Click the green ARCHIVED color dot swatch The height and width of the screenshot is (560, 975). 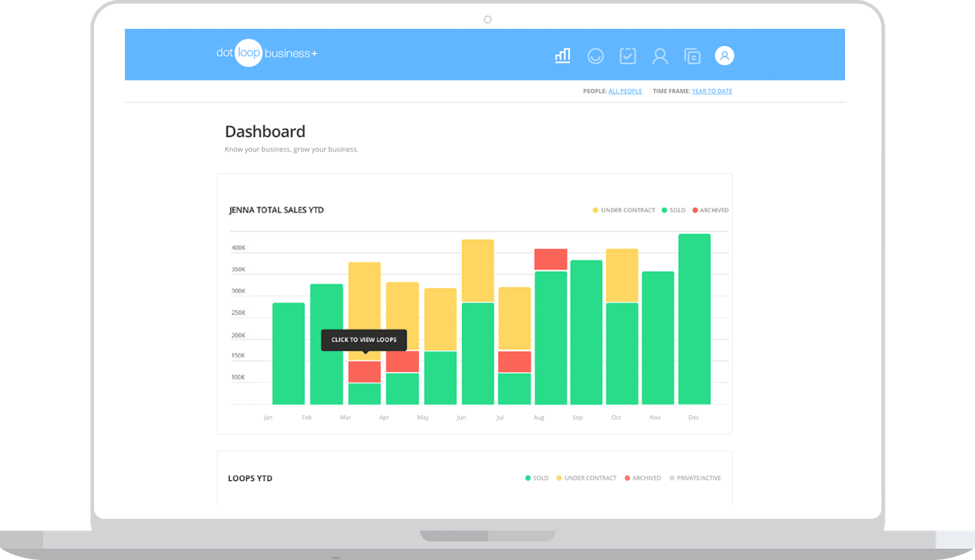[x=696, y=210]
